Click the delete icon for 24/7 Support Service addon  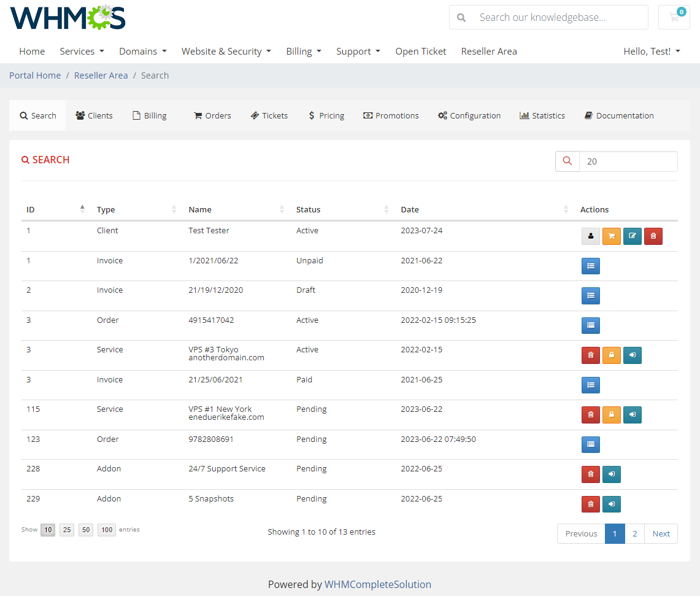(x=590, y=474)
